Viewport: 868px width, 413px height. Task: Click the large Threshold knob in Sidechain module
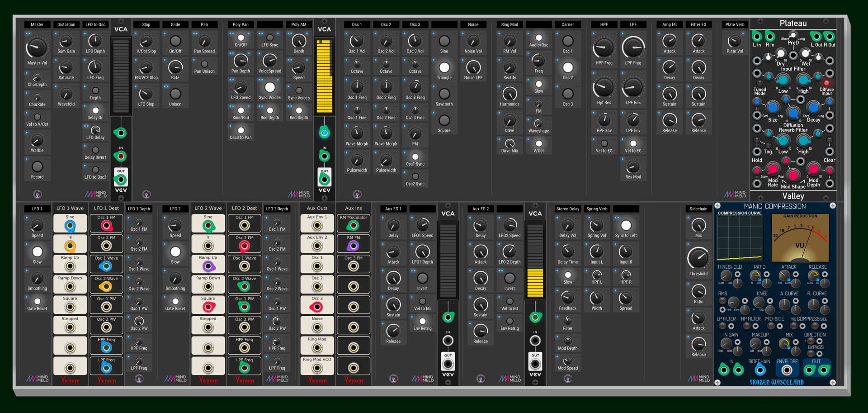698,258
